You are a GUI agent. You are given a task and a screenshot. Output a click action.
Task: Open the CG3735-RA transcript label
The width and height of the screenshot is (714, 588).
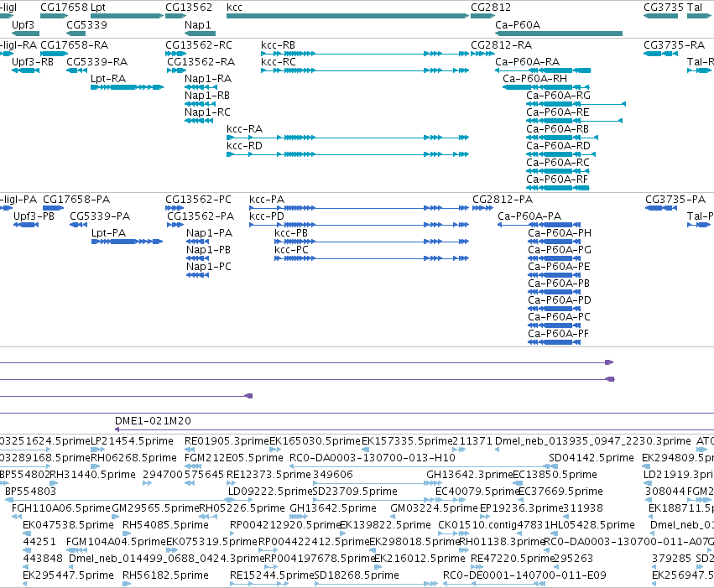674,45
